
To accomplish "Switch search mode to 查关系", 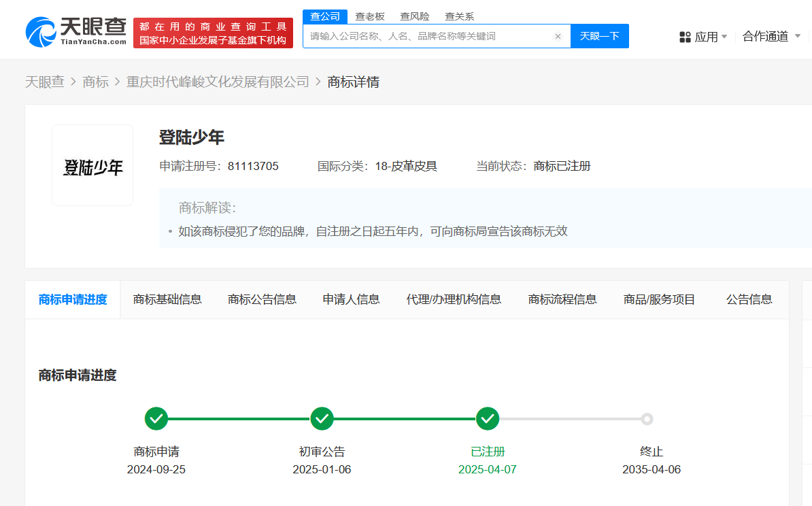I will click(x=460, y=16).
